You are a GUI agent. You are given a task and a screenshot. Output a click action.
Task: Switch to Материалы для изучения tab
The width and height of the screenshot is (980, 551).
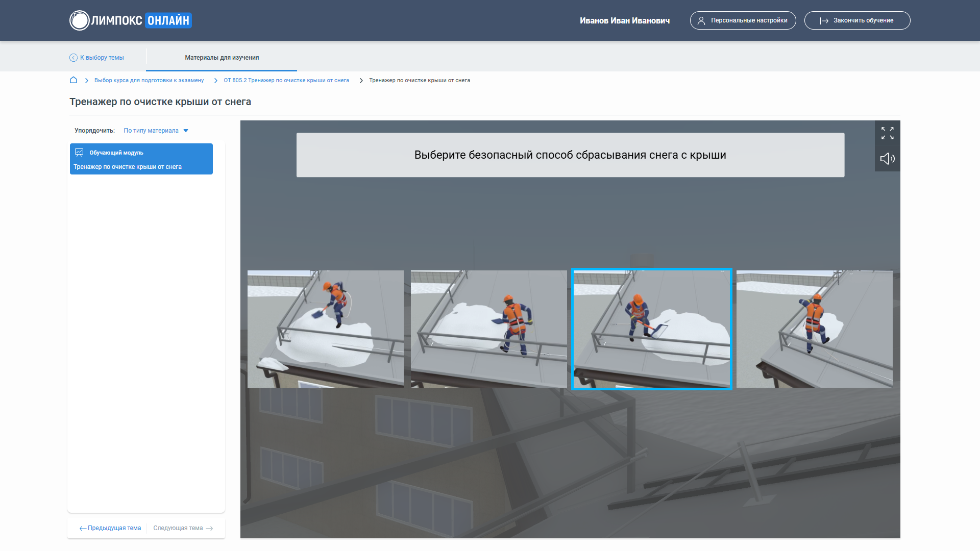click(222, 58)
